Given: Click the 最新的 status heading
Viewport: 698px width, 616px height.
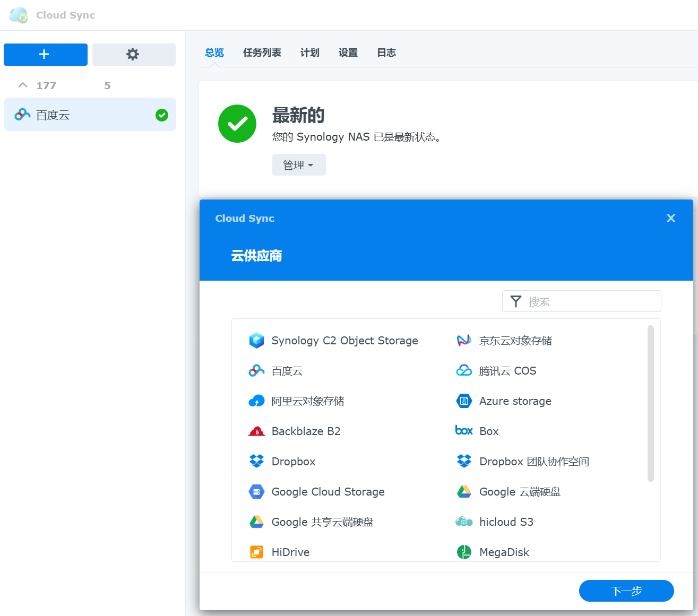Looking at the screenshot, I should (x=298, y=115).
